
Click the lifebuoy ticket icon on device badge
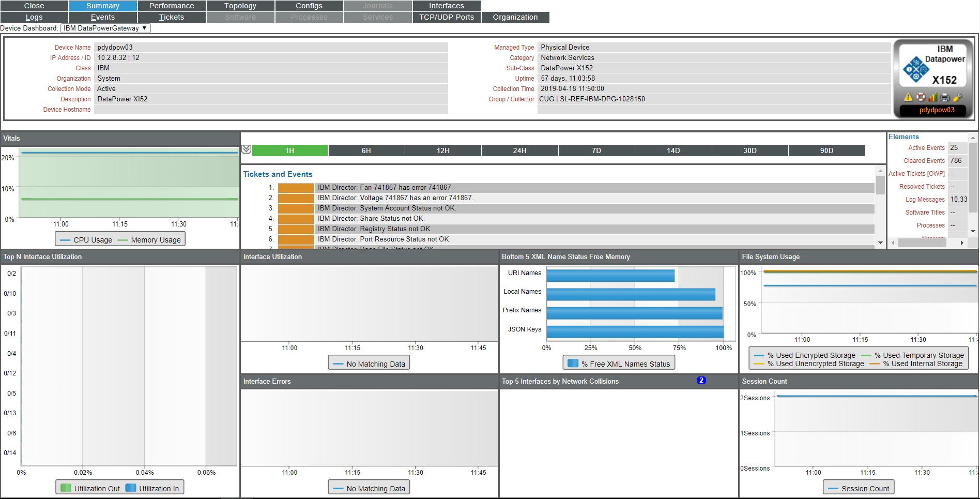click(x=921, y=97)
